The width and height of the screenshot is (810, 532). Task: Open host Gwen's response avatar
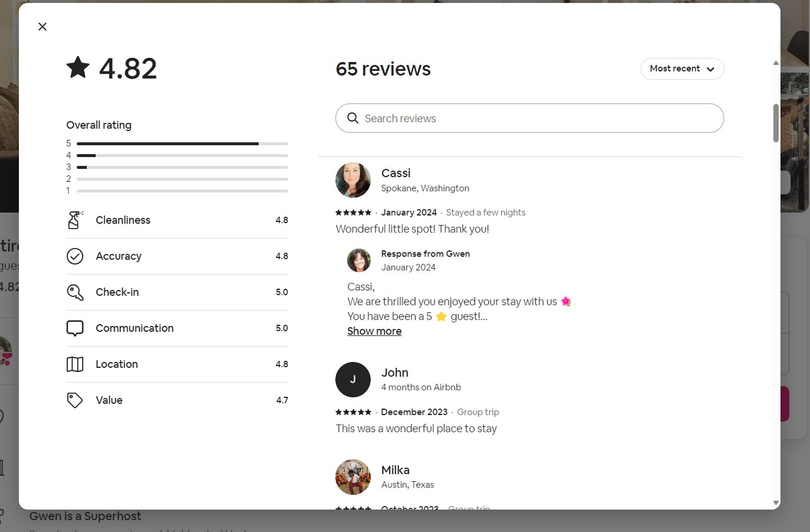(359, 260)
